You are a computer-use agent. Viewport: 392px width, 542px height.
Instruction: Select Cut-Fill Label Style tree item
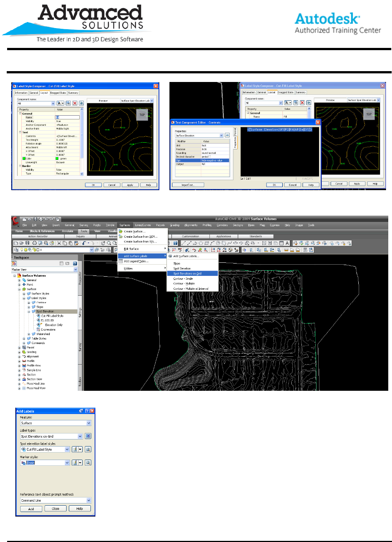tap(52, 316)
